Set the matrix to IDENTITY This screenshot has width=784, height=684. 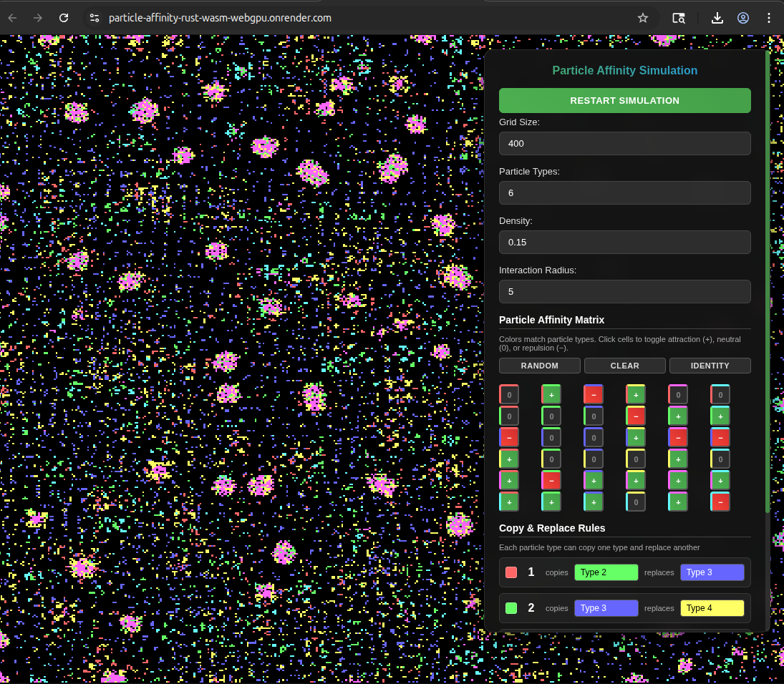point(710,366)
